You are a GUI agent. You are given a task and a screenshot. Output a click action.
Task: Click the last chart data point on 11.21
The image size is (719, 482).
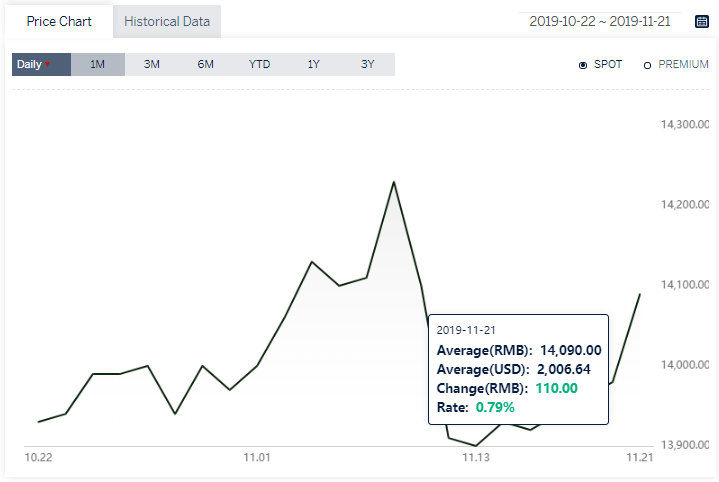[640, 294]
